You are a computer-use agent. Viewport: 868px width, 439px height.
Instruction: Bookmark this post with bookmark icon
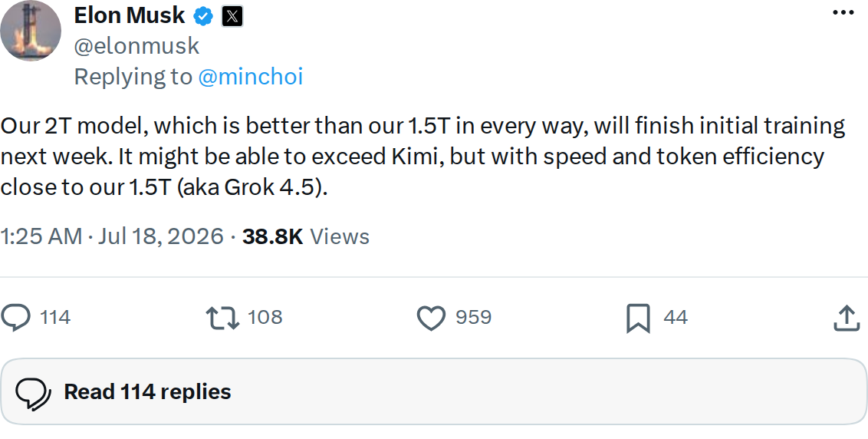pyautogui.click(x=638, y=319)
